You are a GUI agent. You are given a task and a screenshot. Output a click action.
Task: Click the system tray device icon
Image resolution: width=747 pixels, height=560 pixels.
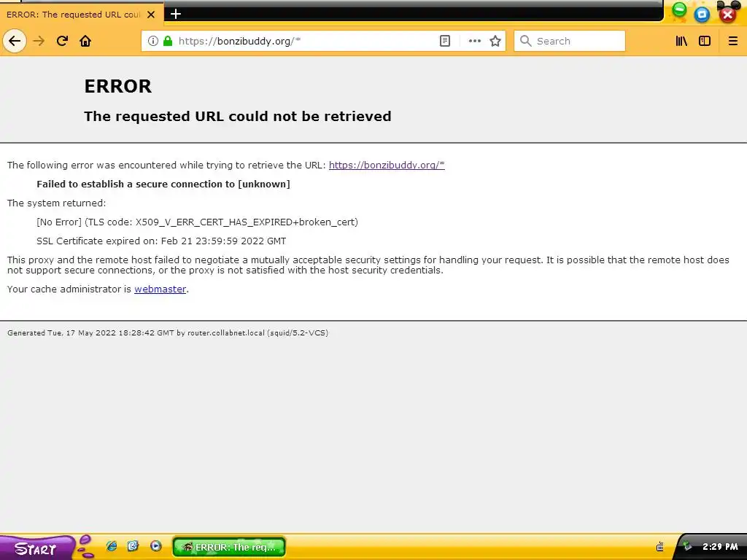pos(660,547)
